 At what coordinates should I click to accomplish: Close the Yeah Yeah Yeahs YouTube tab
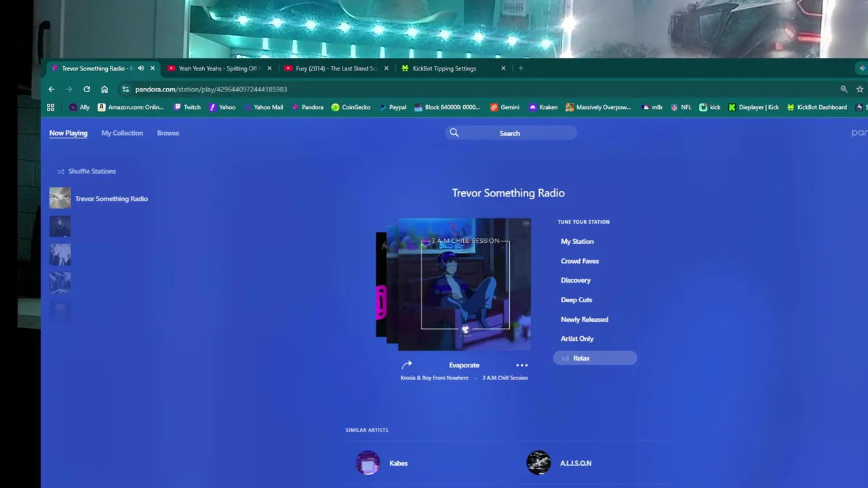(x=269, y=68)
